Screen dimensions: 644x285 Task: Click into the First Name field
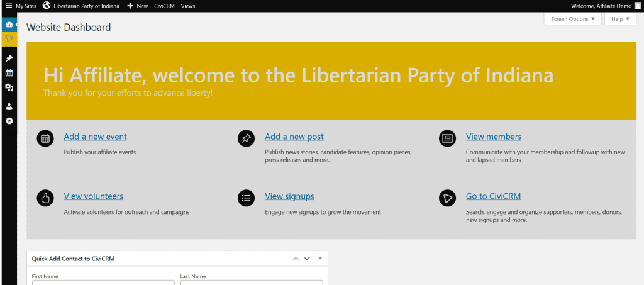[103, 282]
